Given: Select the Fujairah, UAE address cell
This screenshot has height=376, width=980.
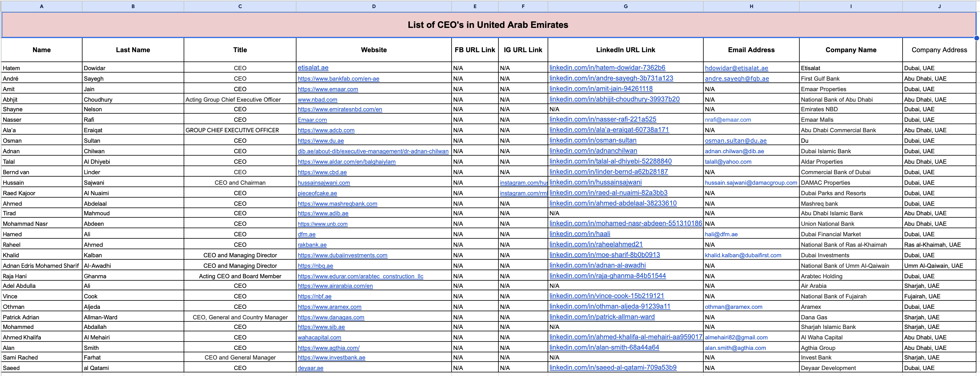Looking at the screenshot, I should click(939, 296).
